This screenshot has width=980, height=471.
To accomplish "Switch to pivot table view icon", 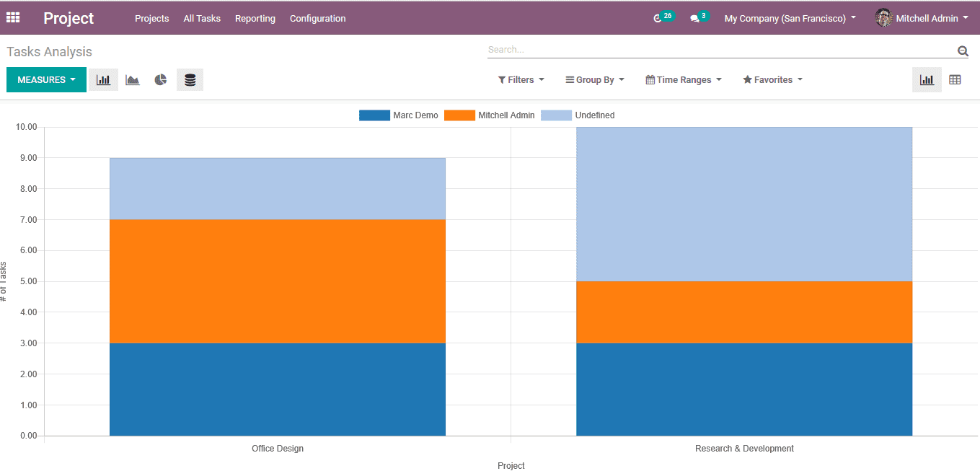I will (x=955, y=79).
